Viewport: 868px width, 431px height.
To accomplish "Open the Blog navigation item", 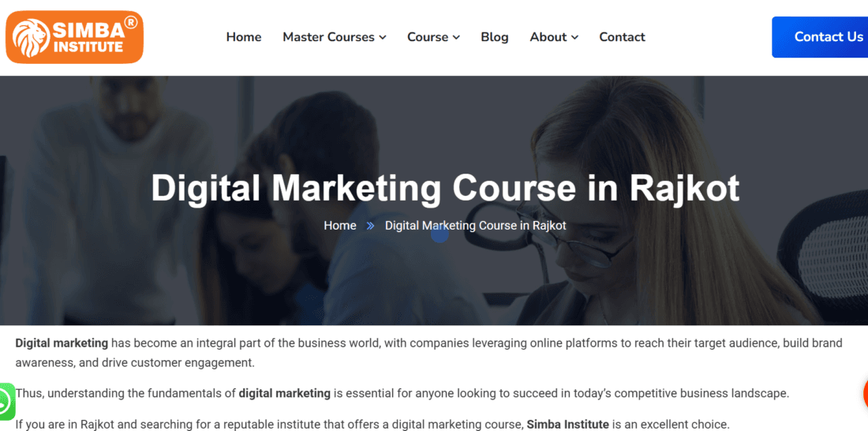I will pos(494,37).
